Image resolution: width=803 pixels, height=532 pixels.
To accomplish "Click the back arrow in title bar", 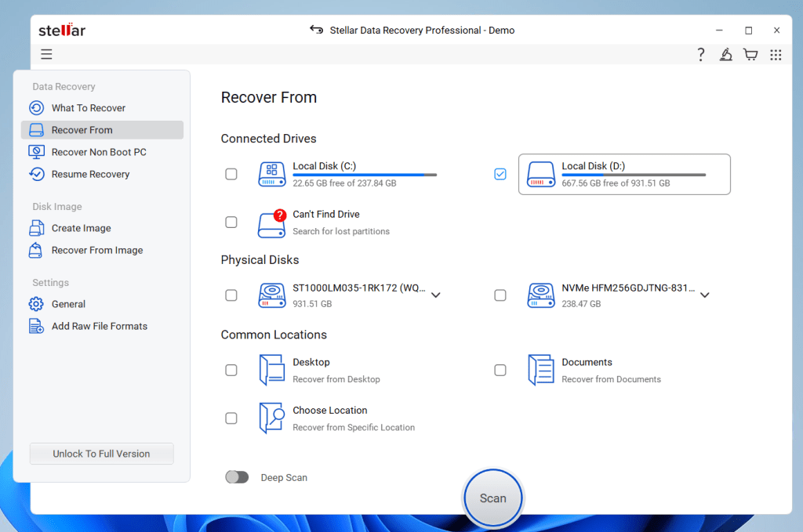I will tap(317, 30).
